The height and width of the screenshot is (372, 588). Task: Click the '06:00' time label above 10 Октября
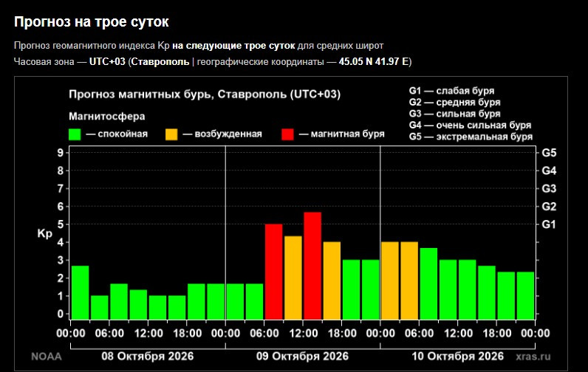coord(420,333)
